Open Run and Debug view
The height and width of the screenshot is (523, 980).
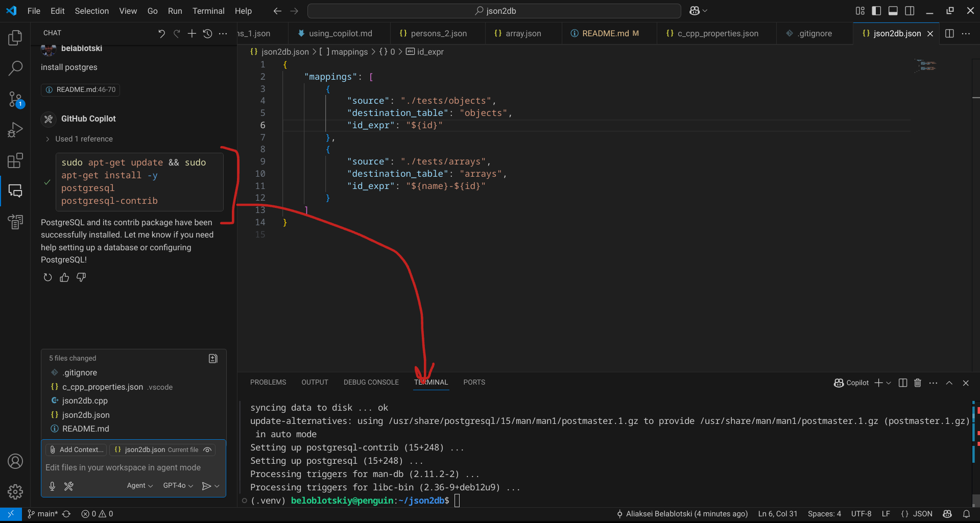coord(15,130)
